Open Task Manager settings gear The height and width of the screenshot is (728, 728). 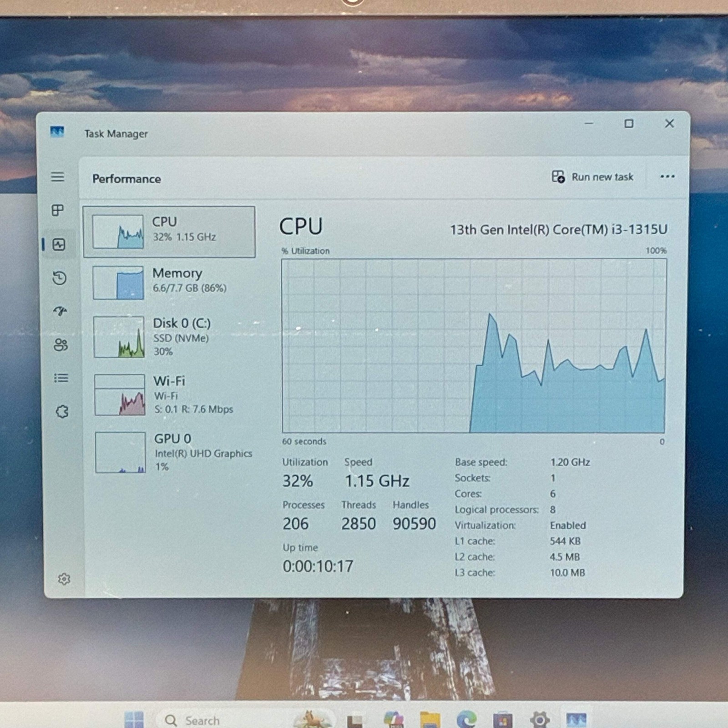tap(64, 579)
